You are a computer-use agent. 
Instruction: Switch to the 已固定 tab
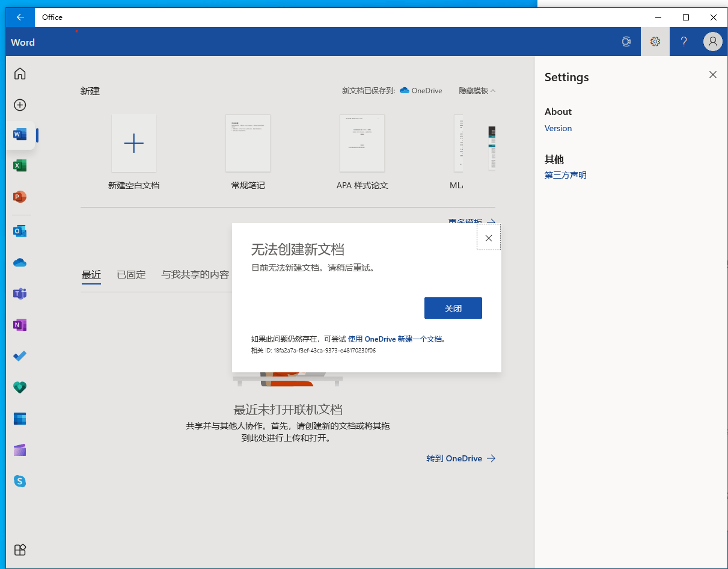click(x=131, y=275)
